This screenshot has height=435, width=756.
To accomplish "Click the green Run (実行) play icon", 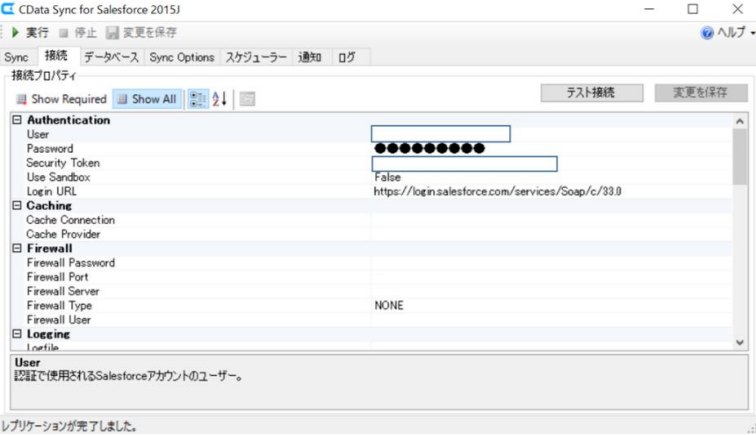I will (15, 32).
